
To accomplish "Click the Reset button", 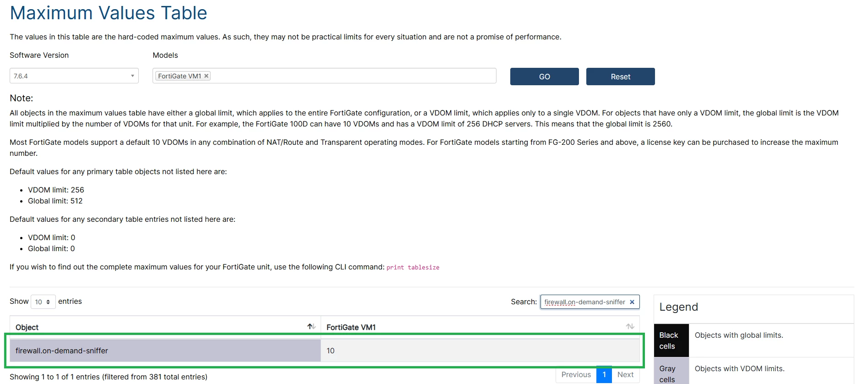I will pyautogui.click(x=621, y=77).
